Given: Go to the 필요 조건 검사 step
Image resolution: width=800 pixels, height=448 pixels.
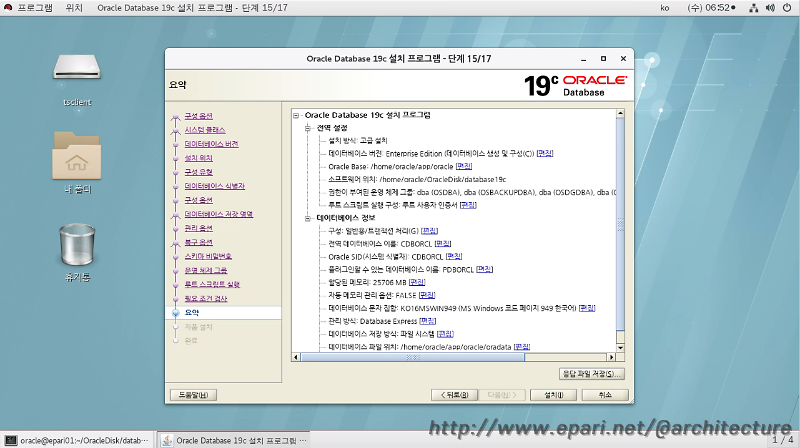Looking at the screenshot, I should (x=206, y=298).
